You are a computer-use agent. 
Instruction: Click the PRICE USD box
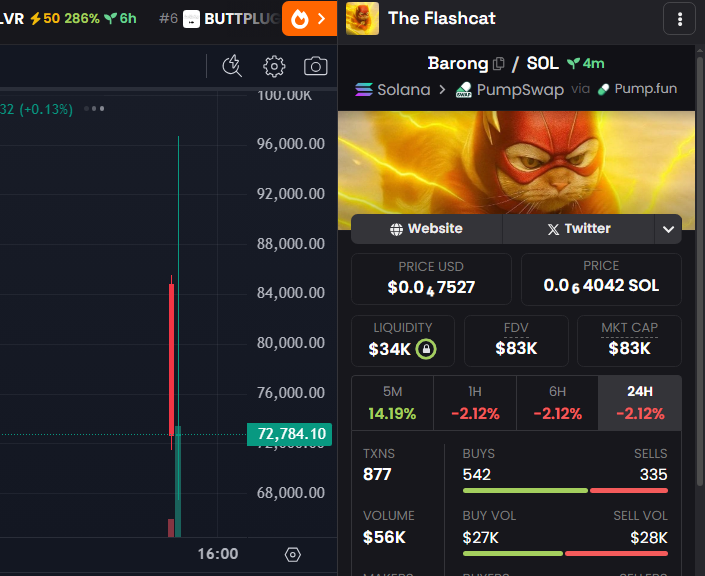[x=431, y=279]
